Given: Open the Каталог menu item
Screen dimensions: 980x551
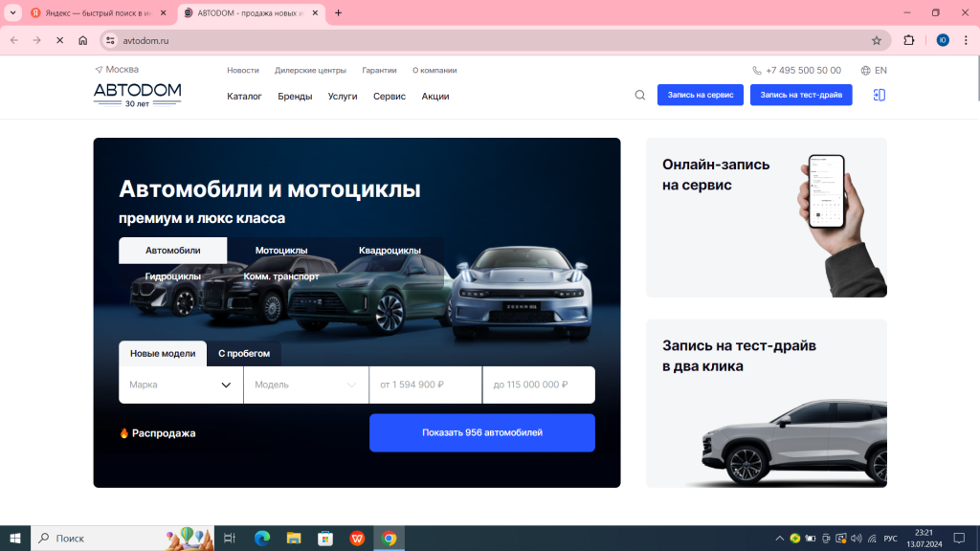Looking at the screenshot, I should [x=244, y=97].
